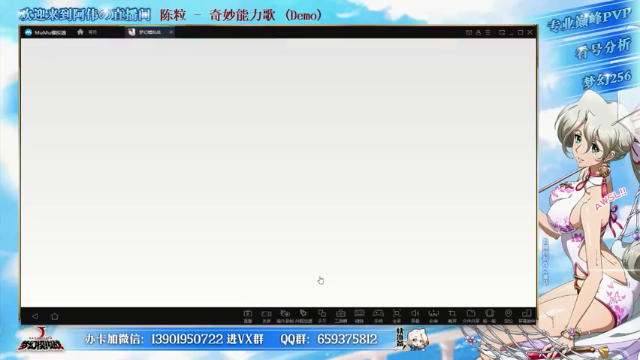The height and width of the screenshot is (360, 640).
Task: Open the mail message icon in title bar
Action: pyautogui.click(x=469, y=32)
